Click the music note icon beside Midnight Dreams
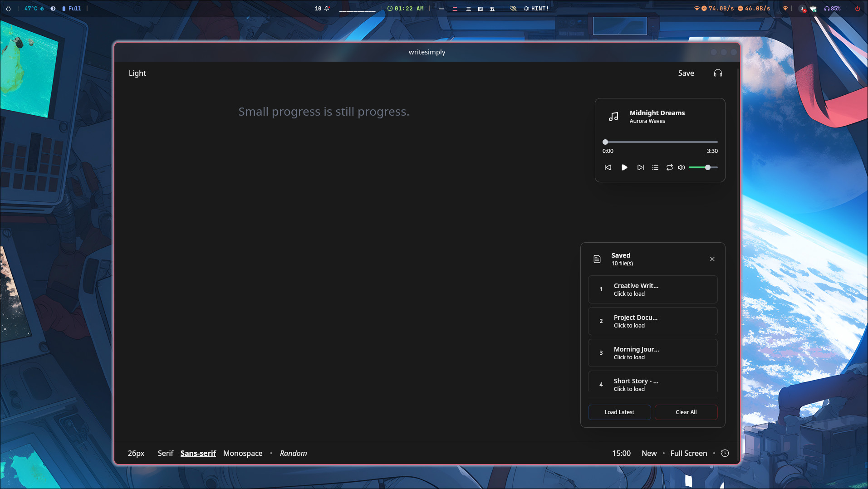 (613, 117)
